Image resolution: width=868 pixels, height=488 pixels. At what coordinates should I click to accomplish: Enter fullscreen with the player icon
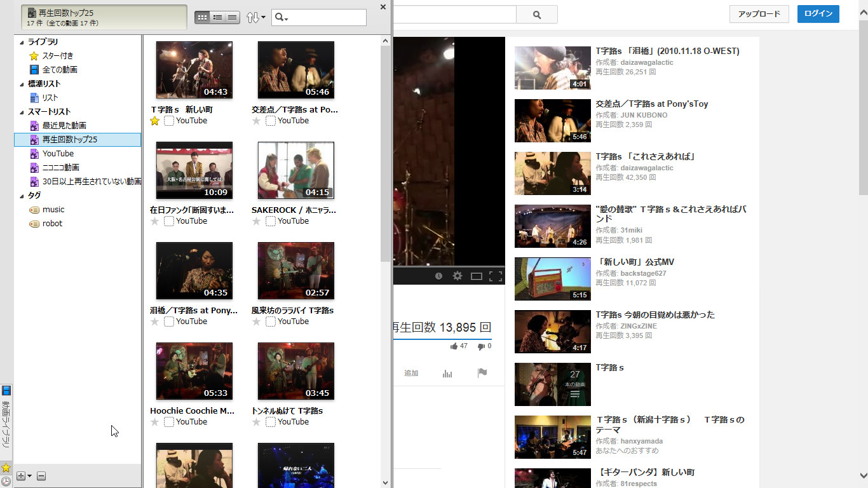(496, 276)
